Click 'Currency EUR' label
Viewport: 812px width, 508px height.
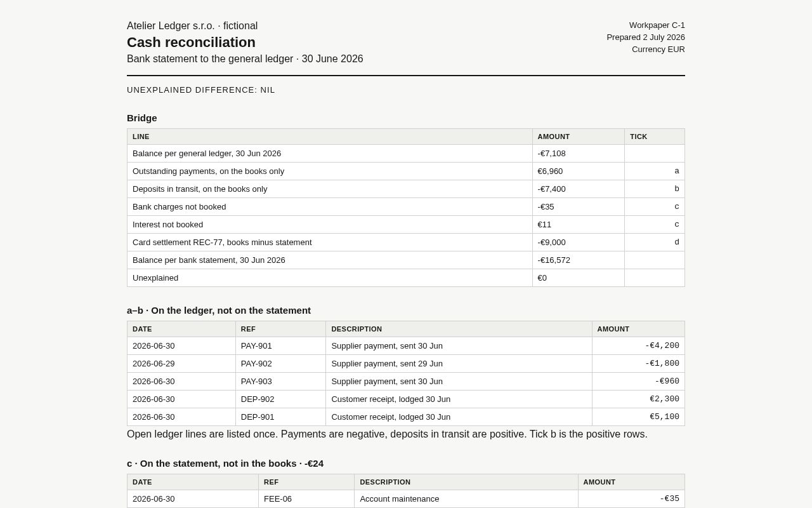[658, 50]
